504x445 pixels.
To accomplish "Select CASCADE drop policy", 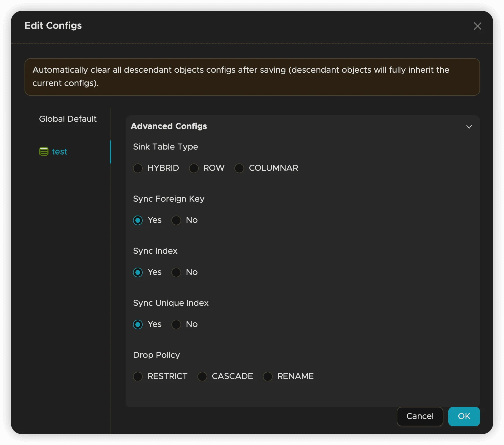I will pyautogui.click(x=202, y=376).
